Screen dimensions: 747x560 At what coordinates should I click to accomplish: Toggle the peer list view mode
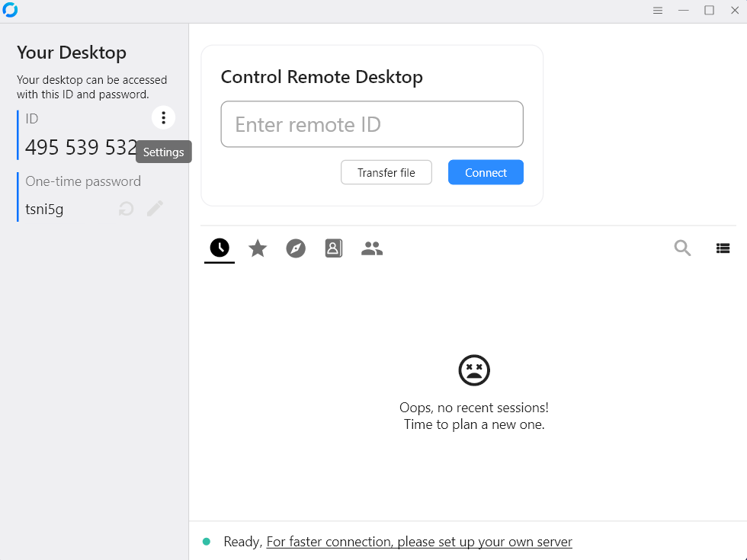(723, 248)
